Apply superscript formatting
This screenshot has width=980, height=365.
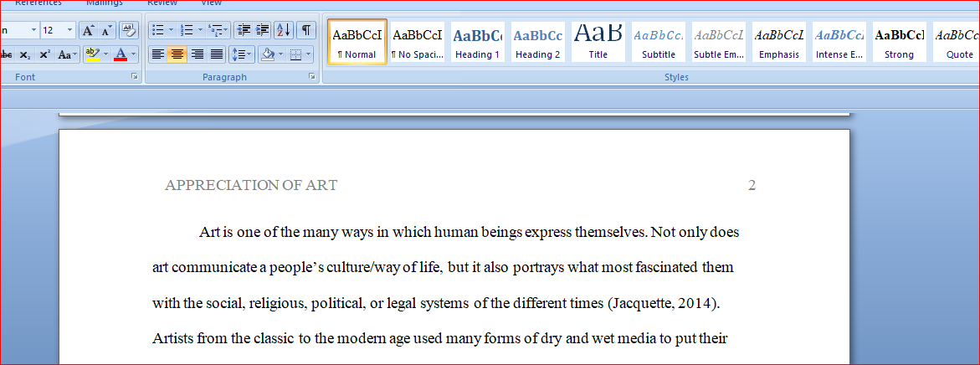44,54
